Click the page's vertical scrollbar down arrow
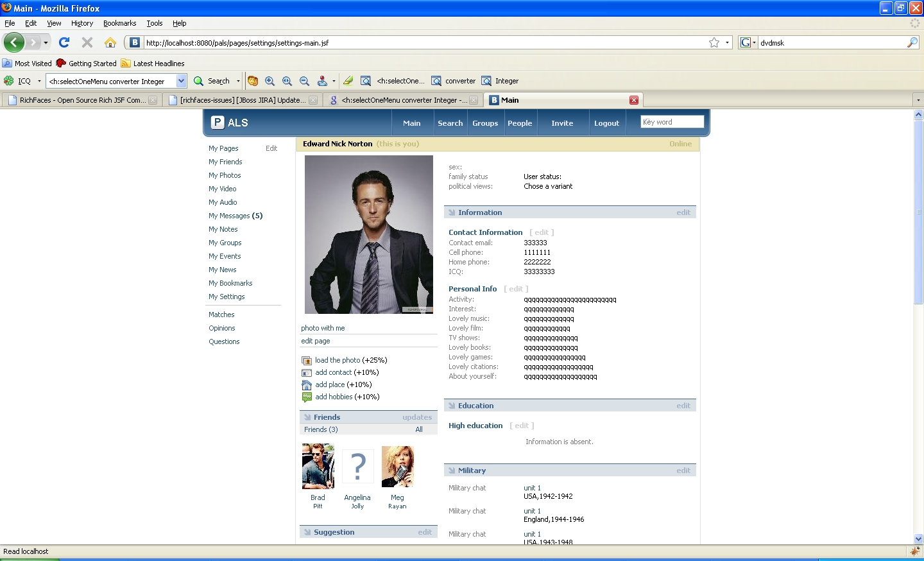The image size is (924, 561). tap(918, 539)
